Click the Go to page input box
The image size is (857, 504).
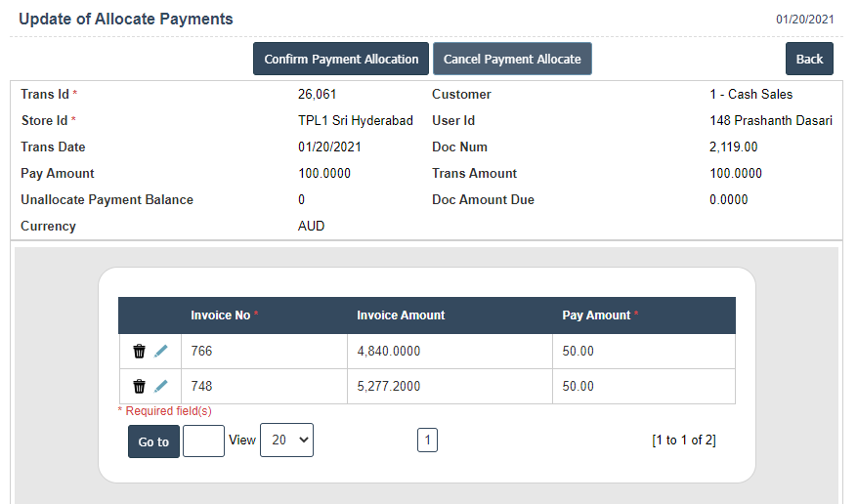(x=203, y=441)
